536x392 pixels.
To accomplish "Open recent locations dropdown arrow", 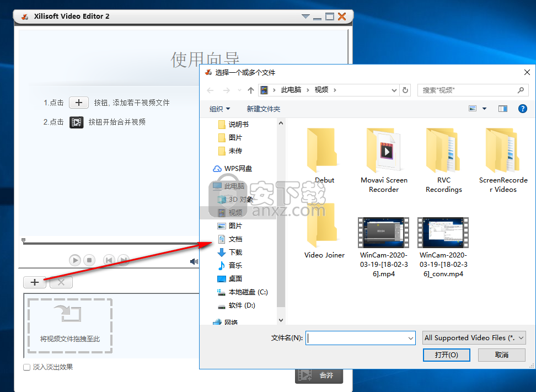I will click(x=239, y=90).
